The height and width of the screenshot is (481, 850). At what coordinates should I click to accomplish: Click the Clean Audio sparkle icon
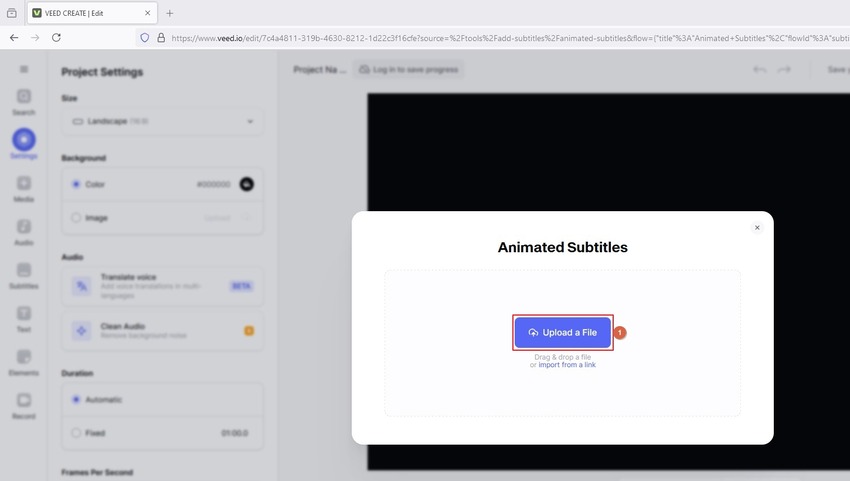[x=81, y=330]
